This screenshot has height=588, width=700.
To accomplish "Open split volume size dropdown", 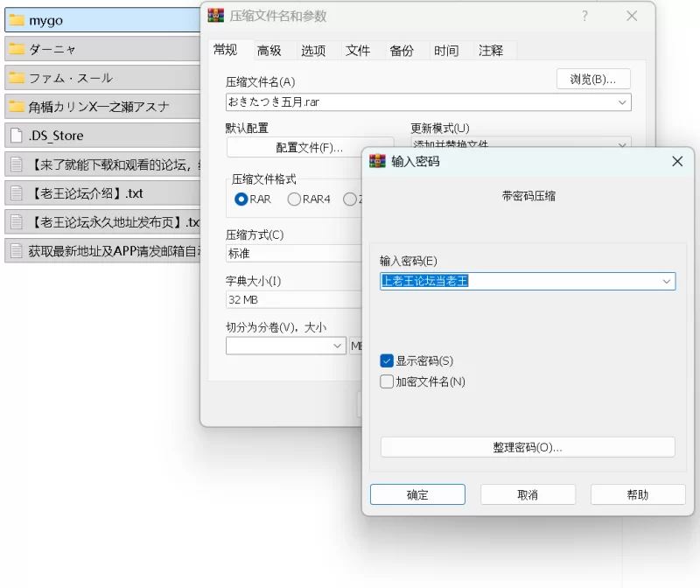I will point(337,346).
